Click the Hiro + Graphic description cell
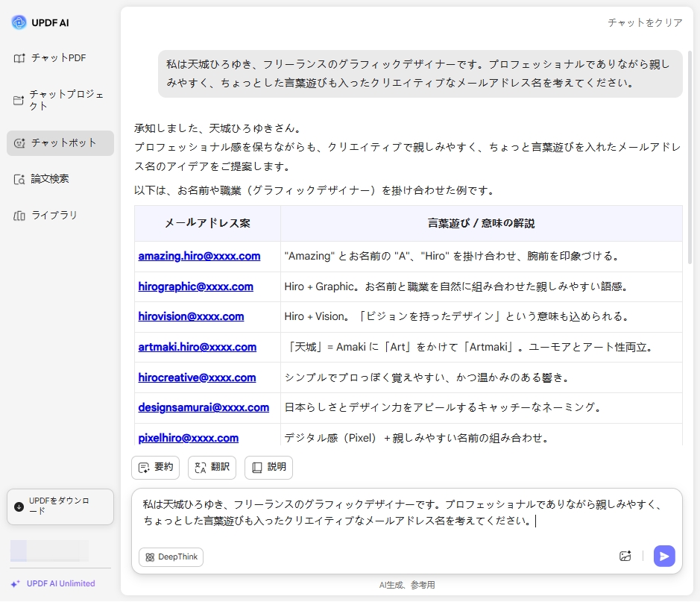Screen dimensions: 700x602 click(482, 286)
